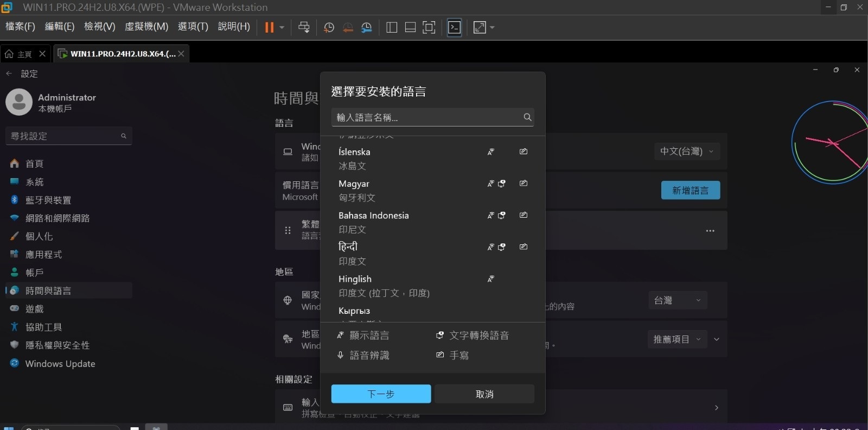Open the 檢視(V) menu
The image size is (868, 430).
[100, 27]
